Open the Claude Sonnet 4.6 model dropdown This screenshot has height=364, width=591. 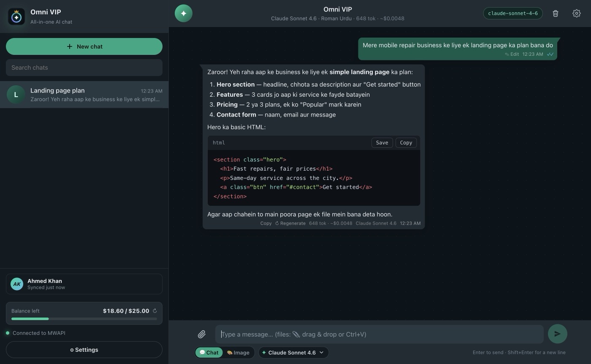pyautogui.click(x=293, y=353)
